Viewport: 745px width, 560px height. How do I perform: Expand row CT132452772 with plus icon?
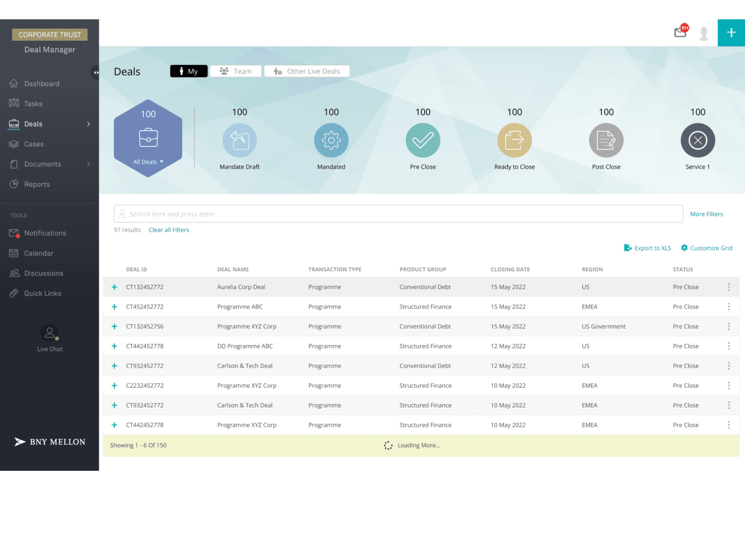click(114, 287)
